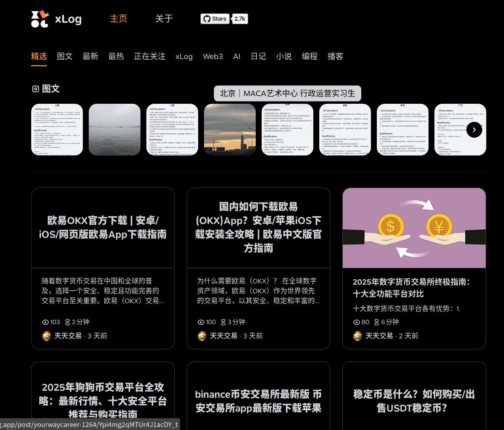Open the 正在关注 tab
This screenshot has height=430, width=504.
150,56
